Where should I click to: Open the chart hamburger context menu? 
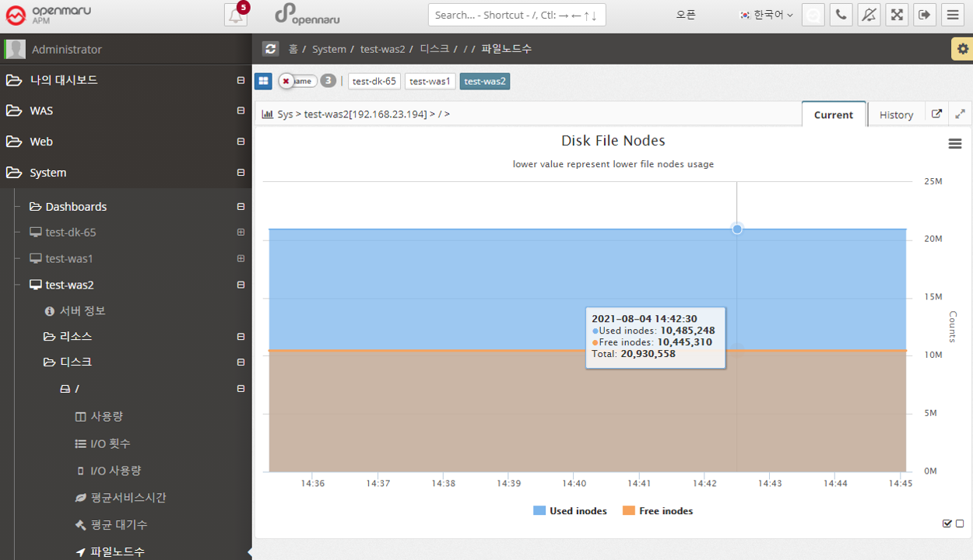[955, 144]
